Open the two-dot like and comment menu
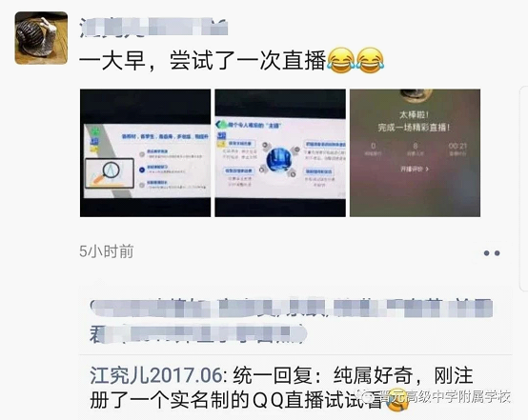 492,253
